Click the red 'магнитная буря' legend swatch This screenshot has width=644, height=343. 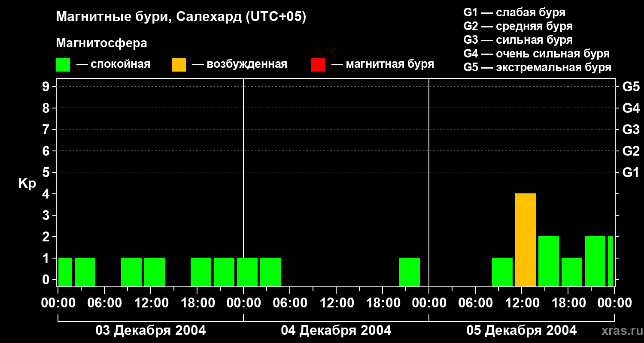pyautogui.click(x=318, y=65)
